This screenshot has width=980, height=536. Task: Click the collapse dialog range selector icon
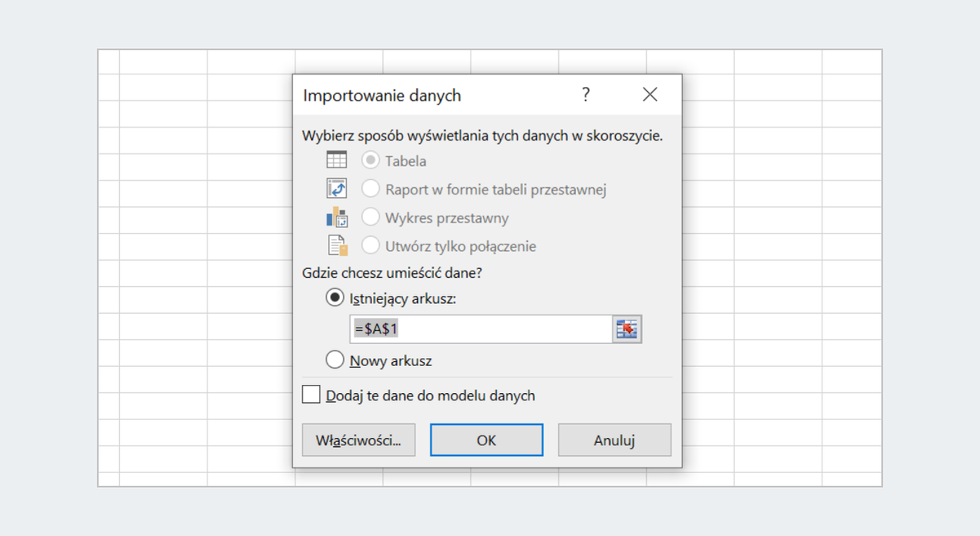click(x=627, y=329)
